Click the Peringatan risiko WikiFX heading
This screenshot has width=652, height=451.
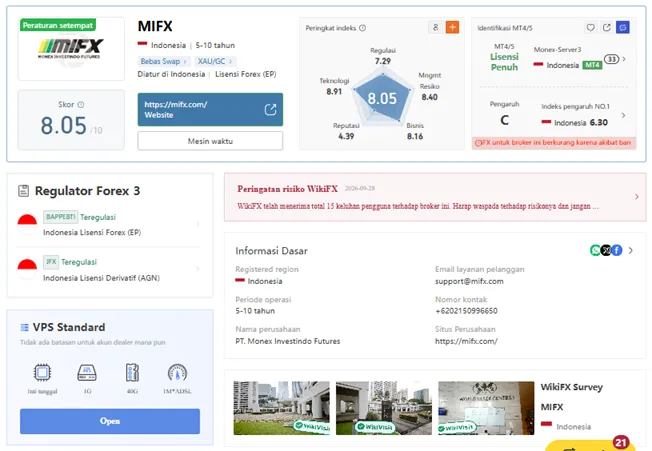pos(287,189)
